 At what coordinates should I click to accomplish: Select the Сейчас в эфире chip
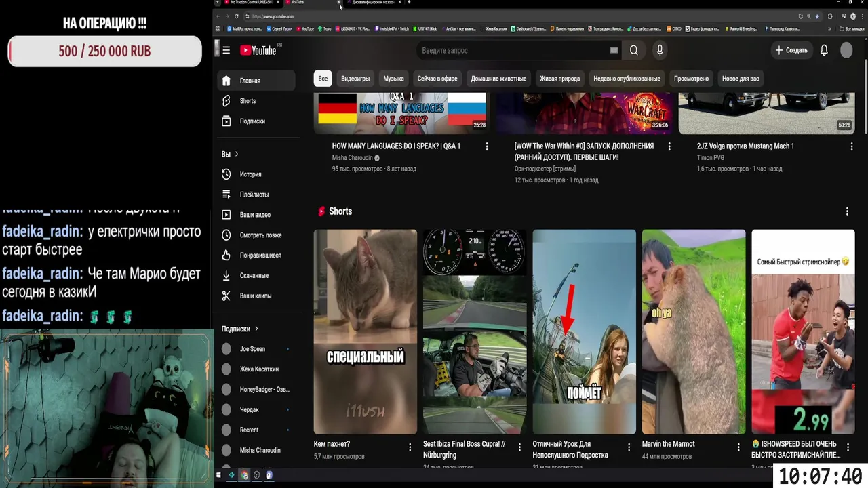point(437,79)
